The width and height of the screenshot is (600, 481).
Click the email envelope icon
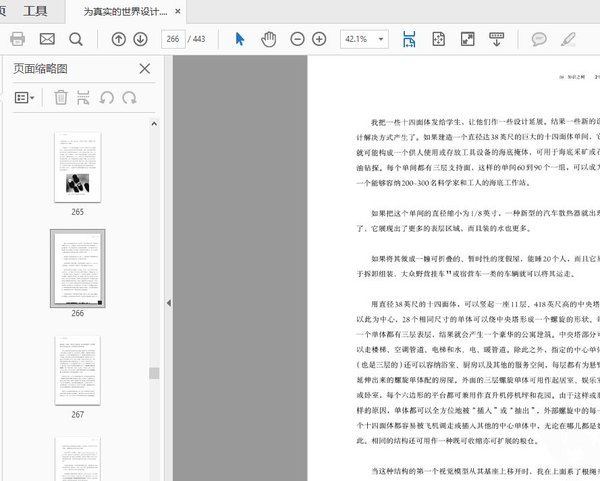click(47, 39)
